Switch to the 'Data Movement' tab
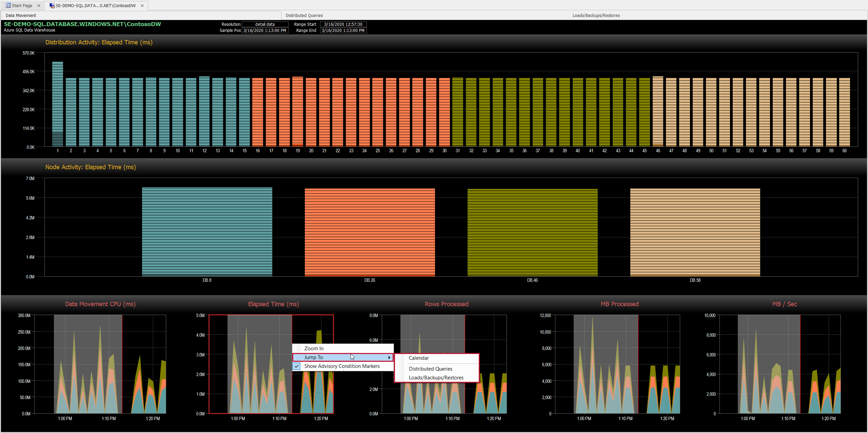This screenshot has width=868, height=433. click(x=21, y=15)
